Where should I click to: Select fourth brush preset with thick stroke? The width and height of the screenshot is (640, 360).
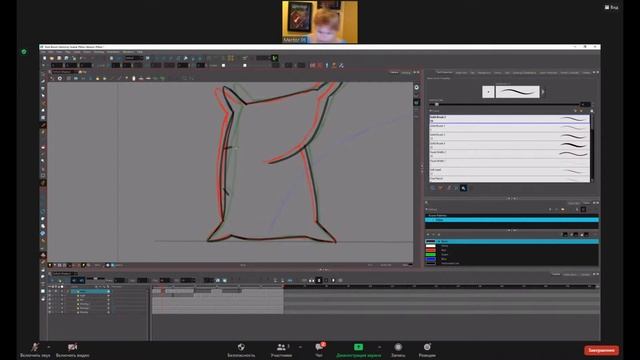coord(509,145)
